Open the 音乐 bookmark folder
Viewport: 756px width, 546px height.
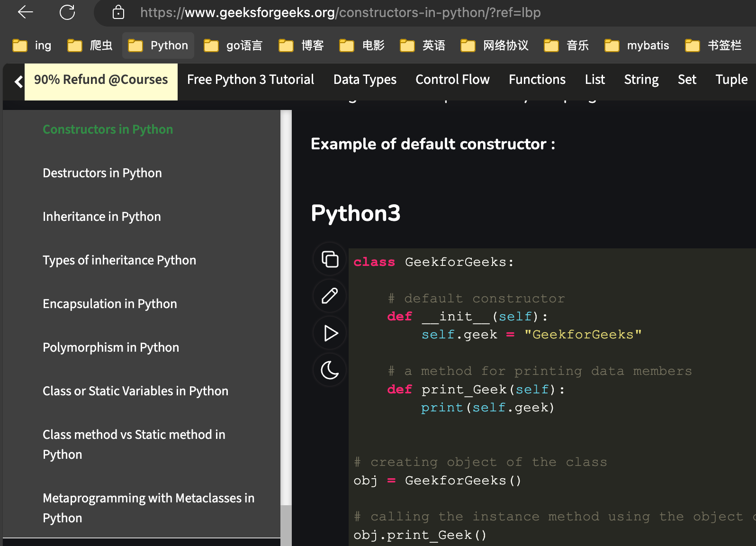[x=567, y=45]
